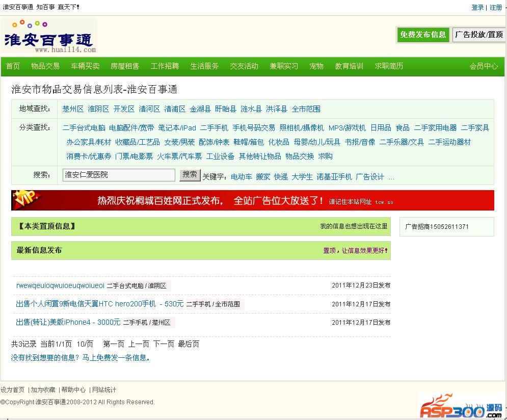Open the 宠物 navigation item
This screenshot has height=420, width=507.
(x=316, y=66)
